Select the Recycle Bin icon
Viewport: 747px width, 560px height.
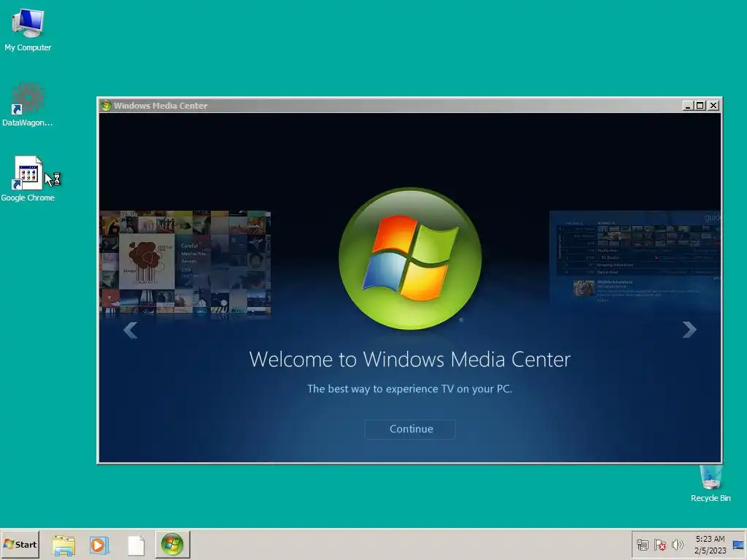coord(711,484)
